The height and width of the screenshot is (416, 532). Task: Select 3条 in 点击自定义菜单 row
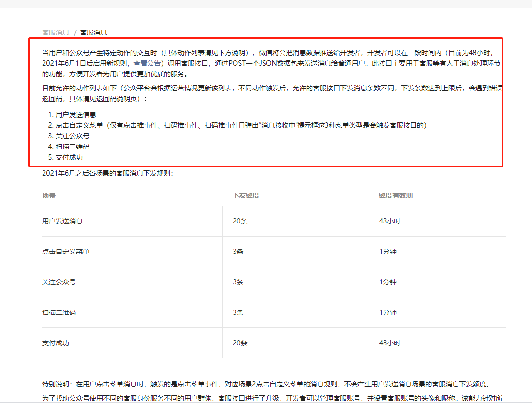pos(238,252)
